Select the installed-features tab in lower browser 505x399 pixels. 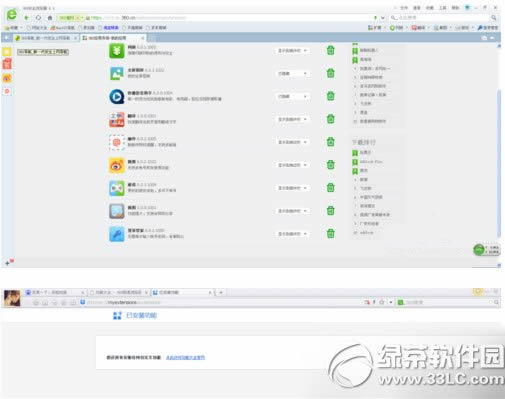182,292
